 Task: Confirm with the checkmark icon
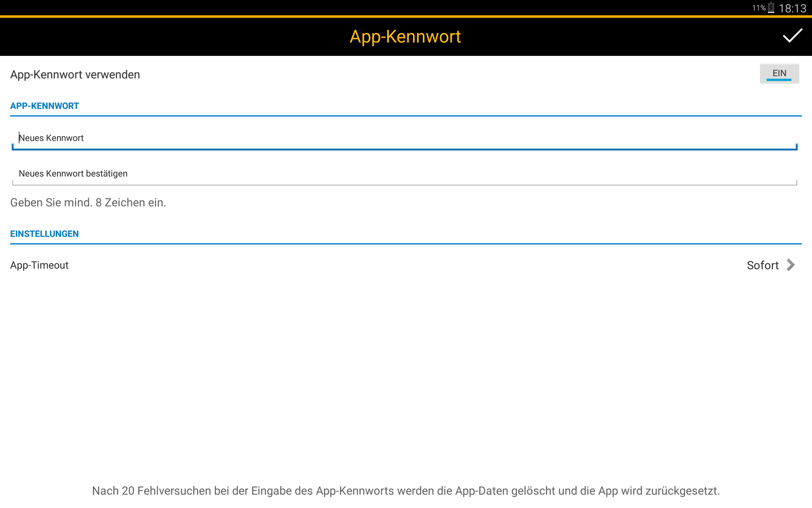point(792,36)
